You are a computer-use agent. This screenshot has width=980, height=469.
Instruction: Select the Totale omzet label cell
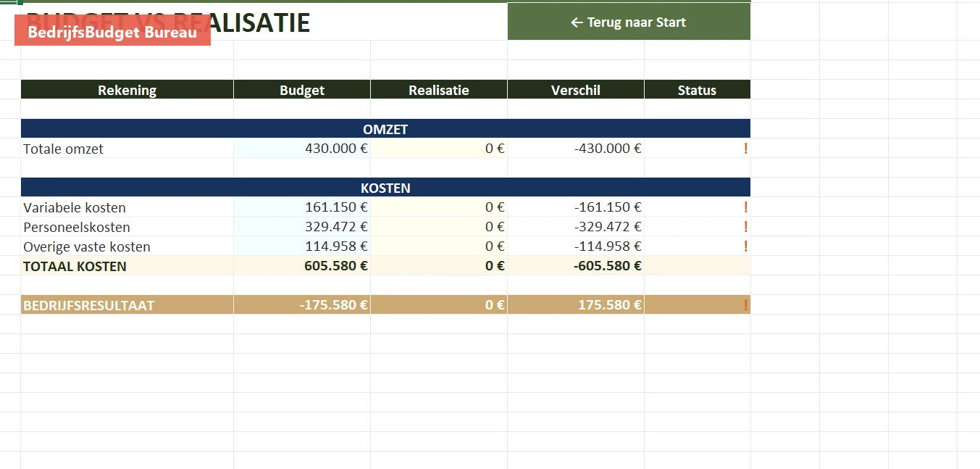tap(127, 149)
